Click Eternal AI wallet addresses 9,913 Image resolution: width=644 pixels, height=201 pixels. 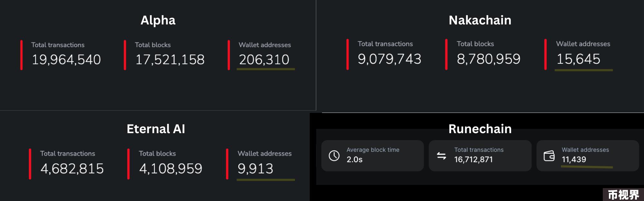tap(255, 169)
